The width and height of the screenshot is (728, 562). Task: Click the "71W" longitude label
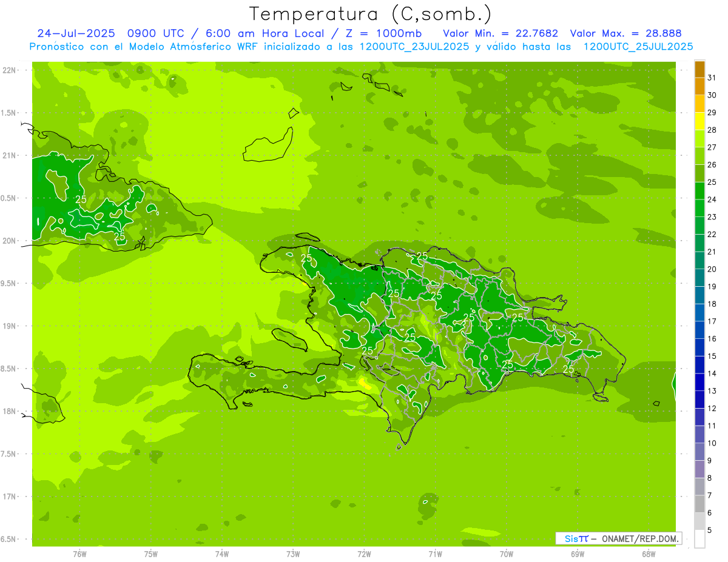pos(435,554)
